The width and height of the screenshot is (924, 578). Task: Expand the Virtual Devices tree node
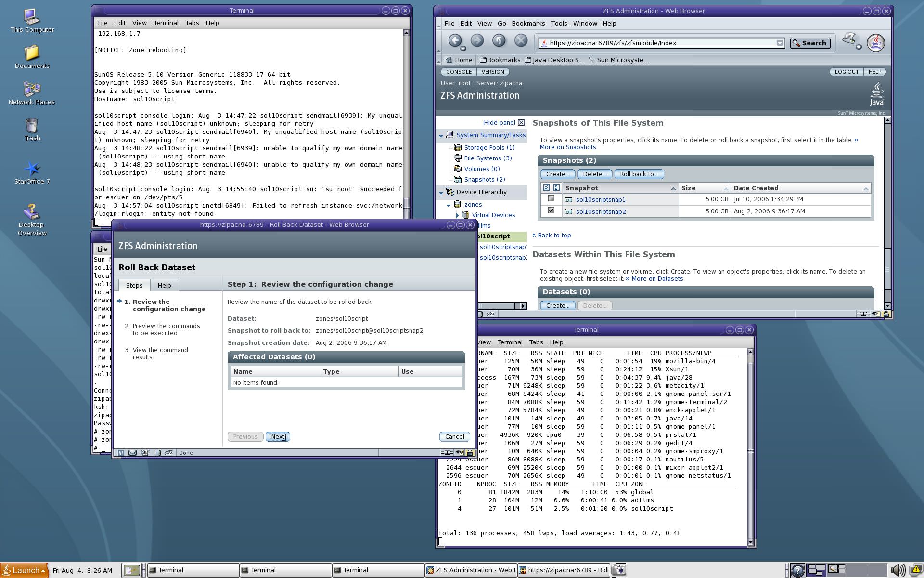tap(457, 215)
